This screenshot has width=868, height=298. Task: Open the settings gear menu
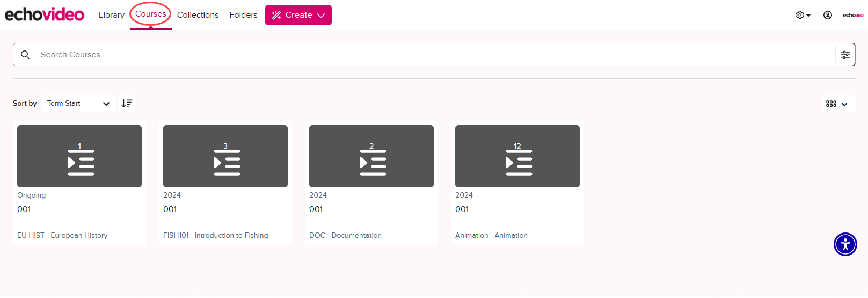[x=803, y=15]
